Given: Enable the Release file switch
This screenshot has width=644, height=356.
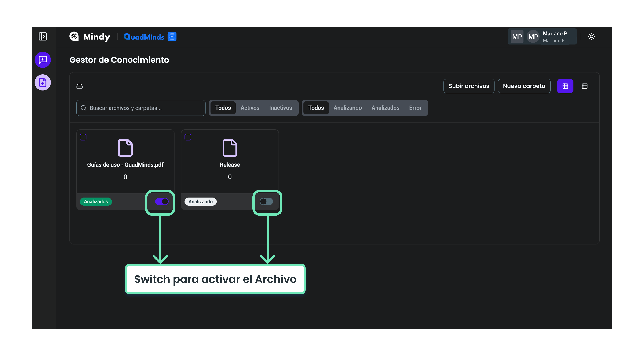Looking at the screenshot, I should click(x=266, y=201).
